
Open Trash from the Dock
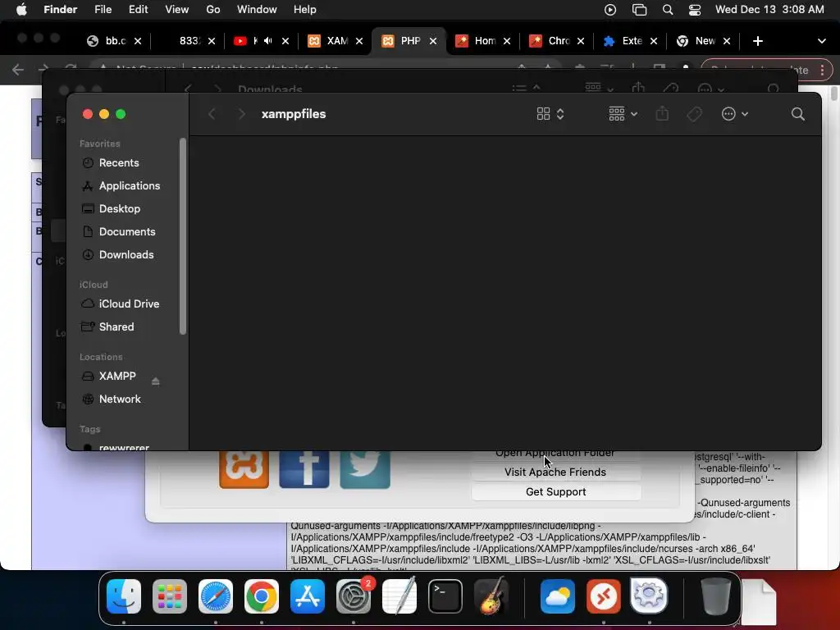pyautogui.click(x=715, y=596)
